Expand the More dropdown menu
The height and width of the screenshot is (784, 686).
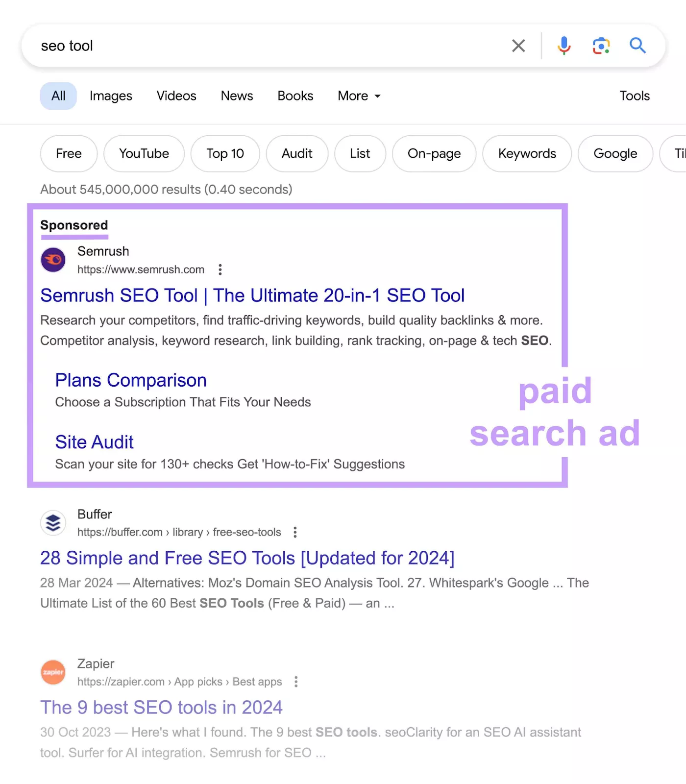point(359,96)
